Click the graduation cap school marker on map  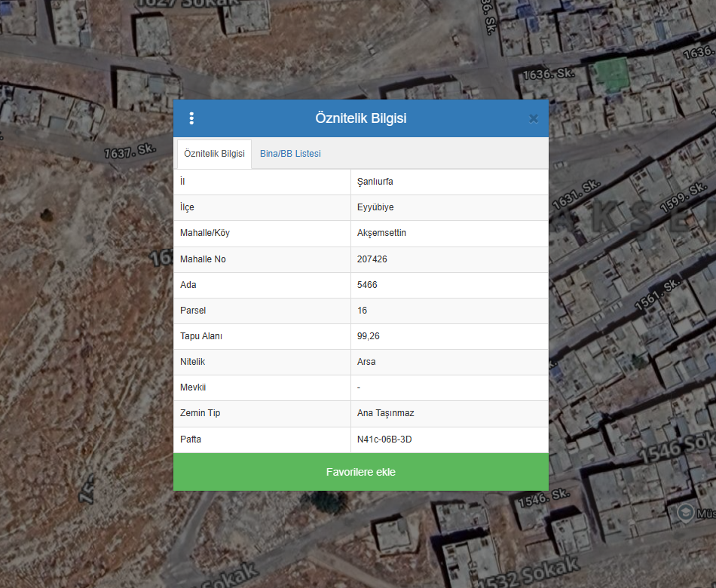coord(686,512)
